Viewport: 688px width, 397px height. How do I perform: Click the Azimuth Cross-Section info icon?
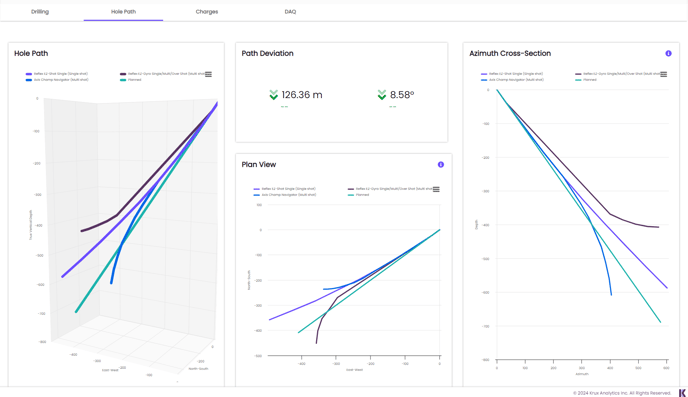[x=668, y=54]
